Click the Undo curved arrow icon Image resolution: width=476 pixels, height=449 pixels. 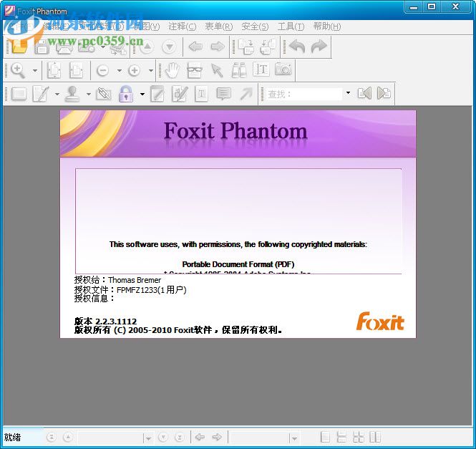(x=297, y=47)
